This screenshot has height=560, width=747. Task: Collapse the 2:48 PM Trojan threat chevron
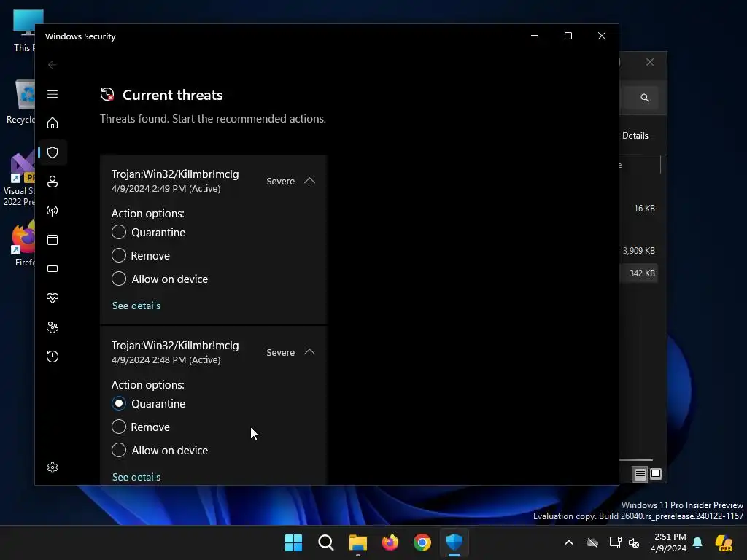click(309, 352)
